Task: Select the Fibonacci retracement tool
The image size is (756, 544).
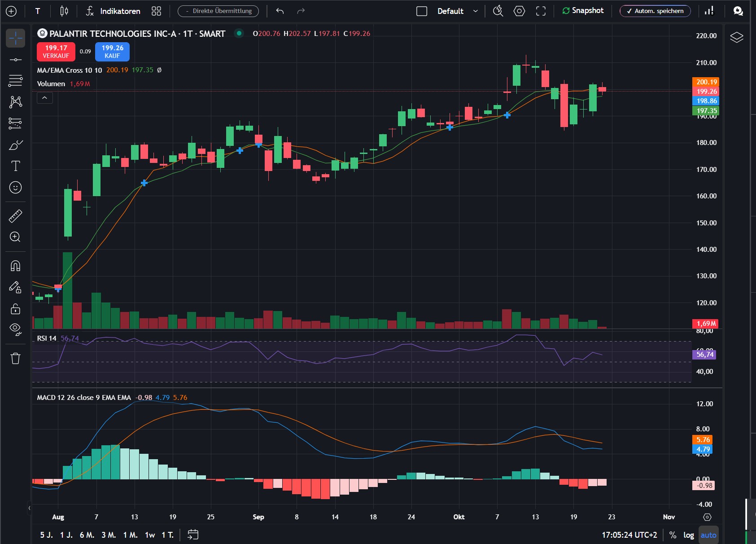Action: 15,81
